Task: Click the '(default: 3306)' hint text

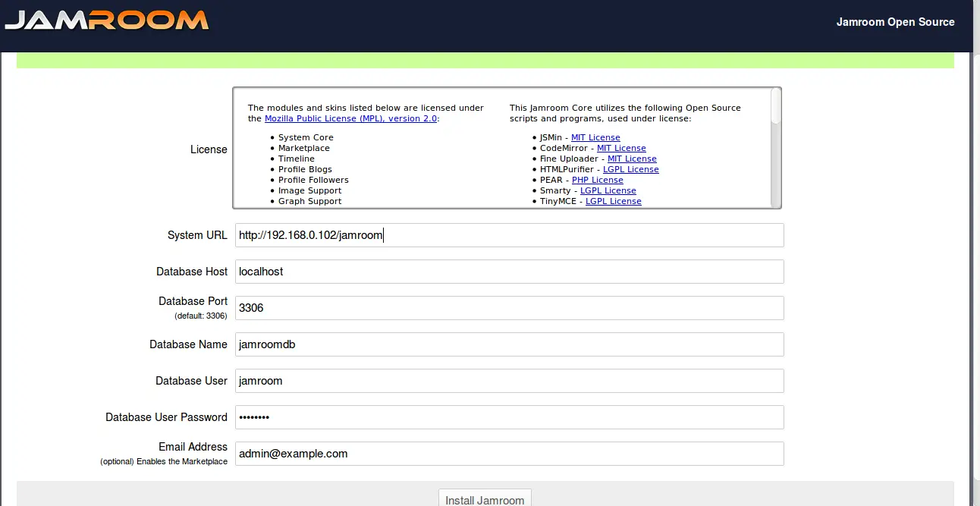Action: [x=201, y=316]
